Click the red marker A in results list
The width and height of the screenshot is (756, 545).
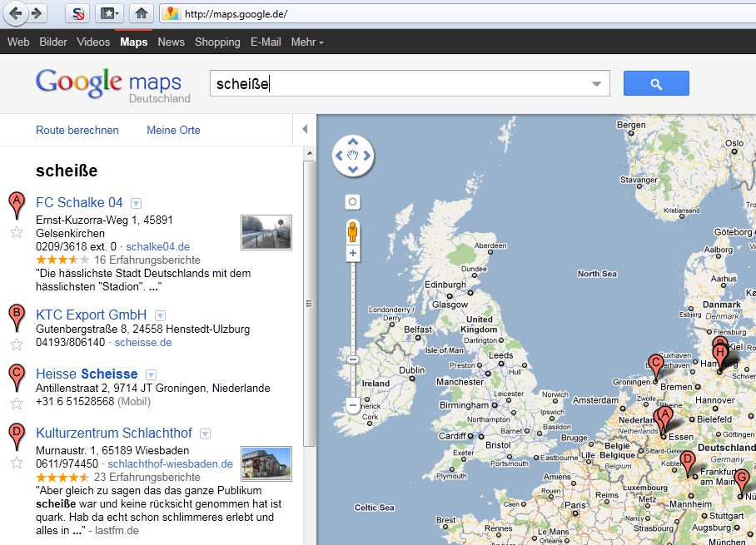click(x=16, y=203)
